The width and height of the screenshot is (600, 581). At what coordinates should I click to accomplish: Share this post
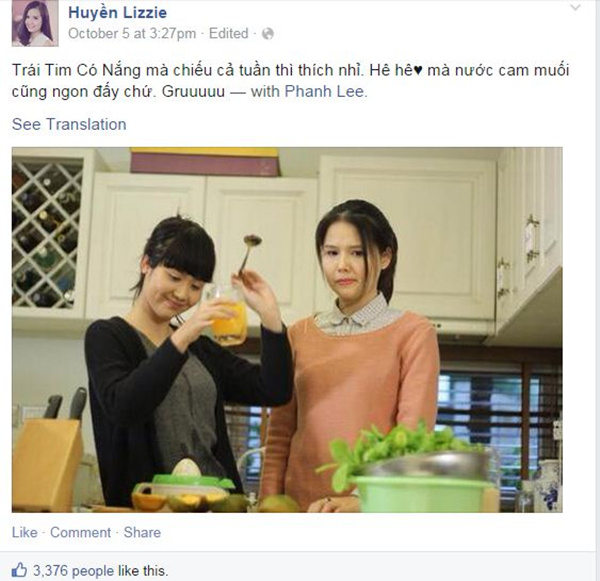[142, 532]
